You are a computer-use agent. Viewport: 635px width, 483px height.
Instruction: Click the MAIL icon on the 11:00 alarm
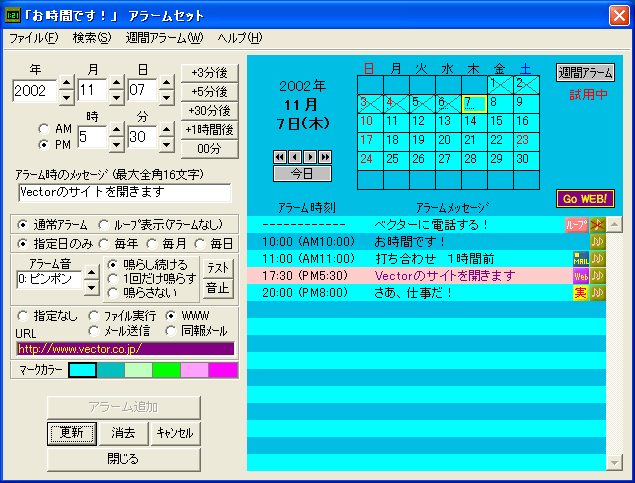[x=580, y=258]
